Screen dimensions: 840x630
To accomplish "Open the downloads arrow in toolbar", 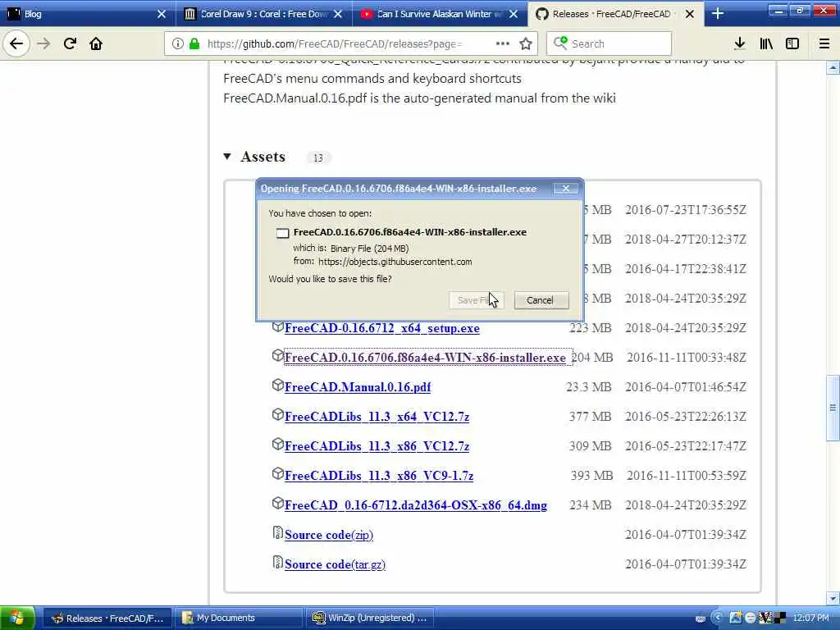I will click(x=740, y=43).
